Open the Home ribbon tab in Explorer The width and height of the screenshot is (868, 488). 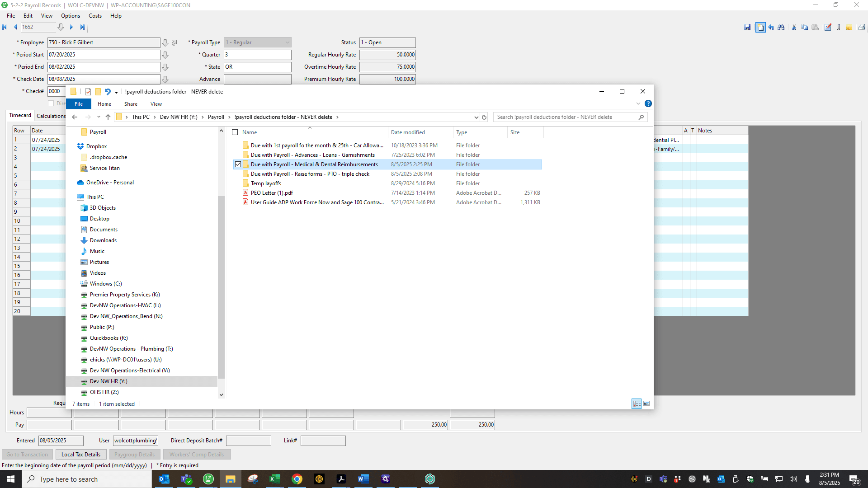(x=104, y=104)
